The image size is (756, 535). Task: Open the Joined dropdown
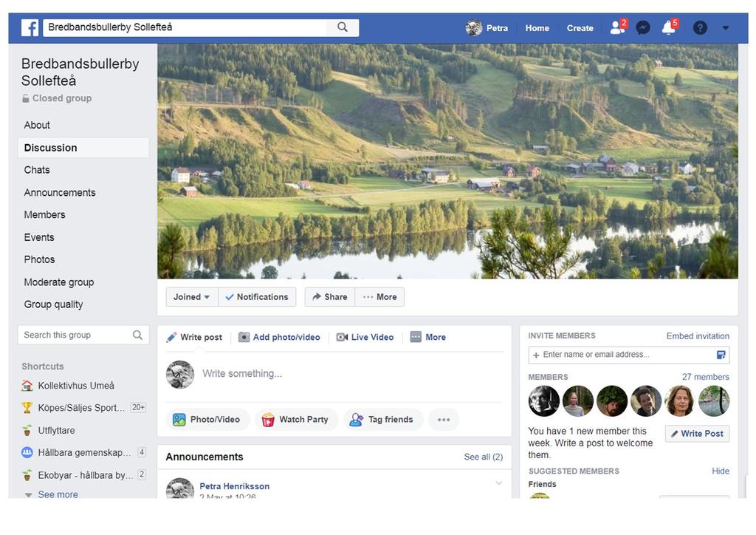pos(192,296)
